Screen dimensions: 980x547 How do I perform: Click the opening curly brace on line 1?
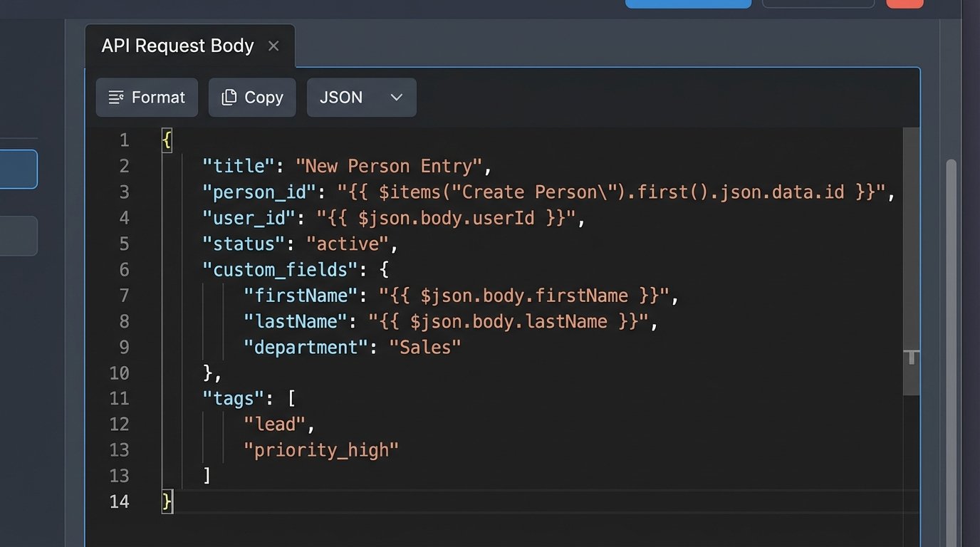(167, 140)
